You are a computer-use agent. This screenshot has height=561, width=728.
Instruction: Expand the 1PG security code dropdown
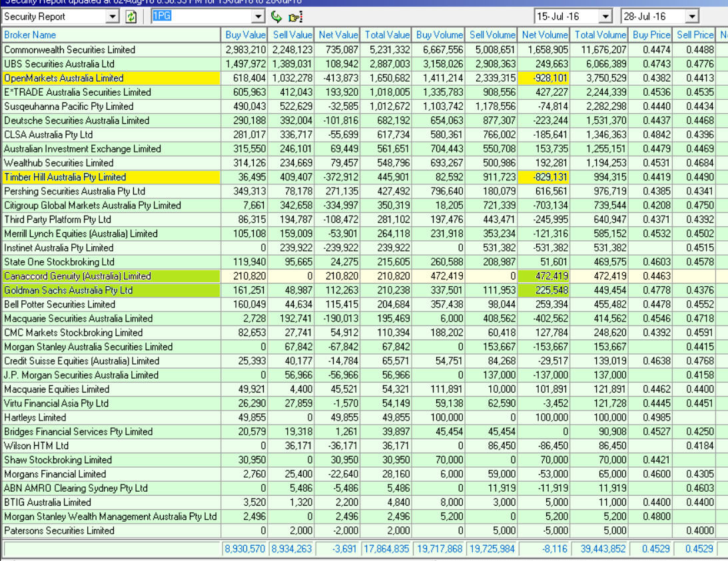tap(258, 17)
